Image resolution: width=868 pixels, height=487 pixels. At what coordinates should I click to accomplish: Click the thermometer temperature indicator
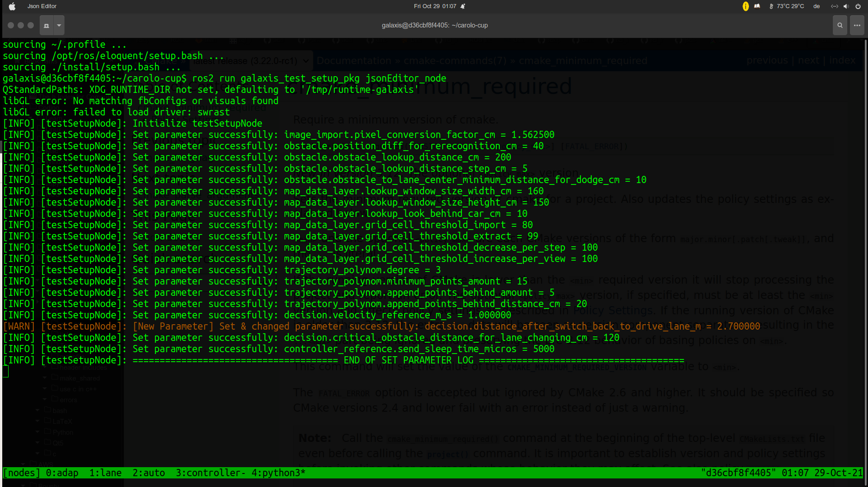(x=786, y=6)
